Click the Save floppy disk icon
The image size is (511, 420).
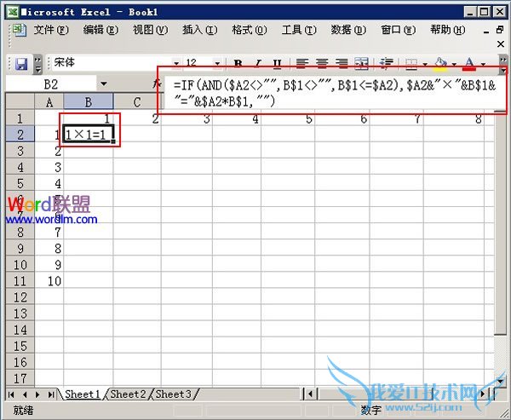click(21, 64)
